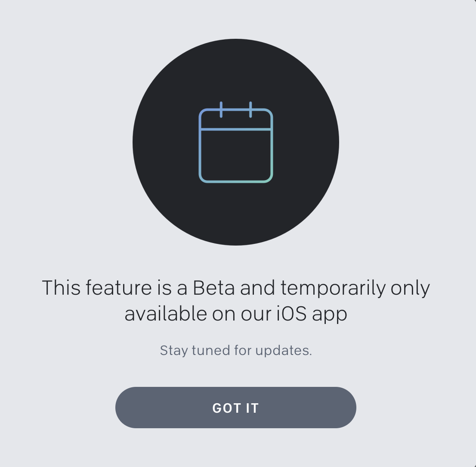Select the "Stay tuned for updates." text
The height and width of the screenshot is (467, 476).
(x=236, y=350)
